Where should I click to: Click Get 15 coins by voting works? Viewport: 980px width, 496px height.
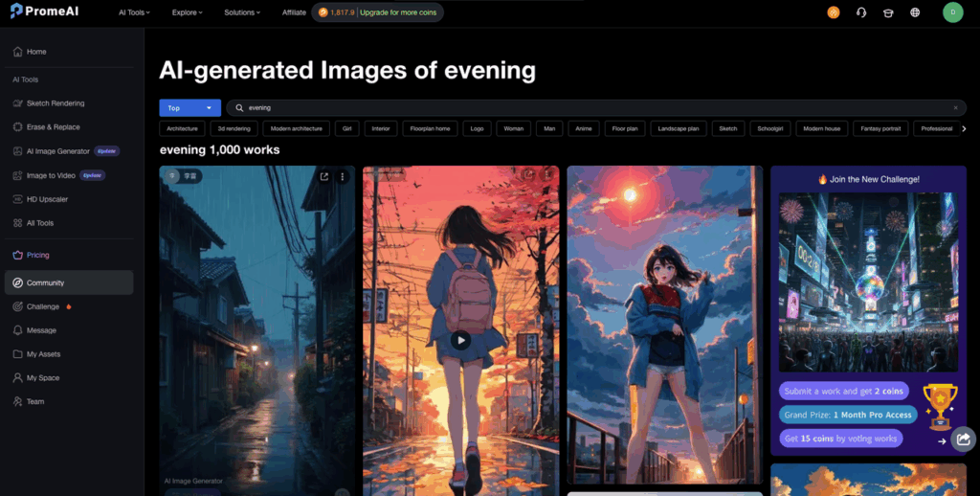[x=840, y=439]
